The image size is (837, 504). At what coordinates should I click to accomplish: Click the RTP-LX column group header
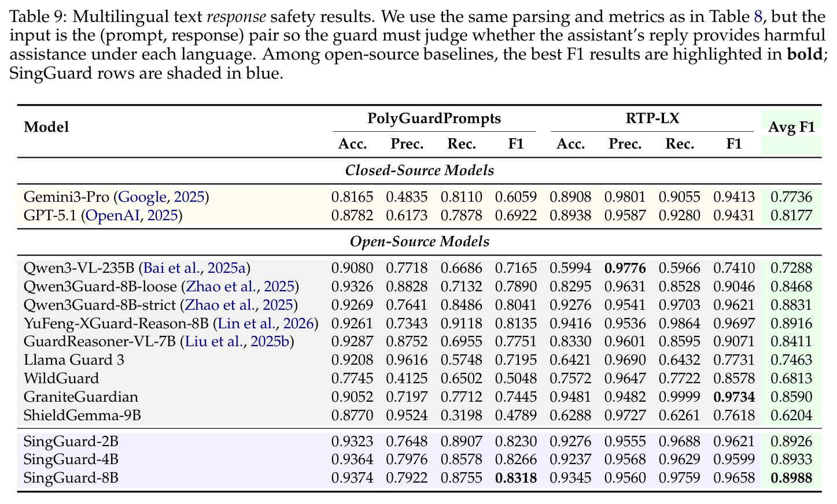point(652,119)
